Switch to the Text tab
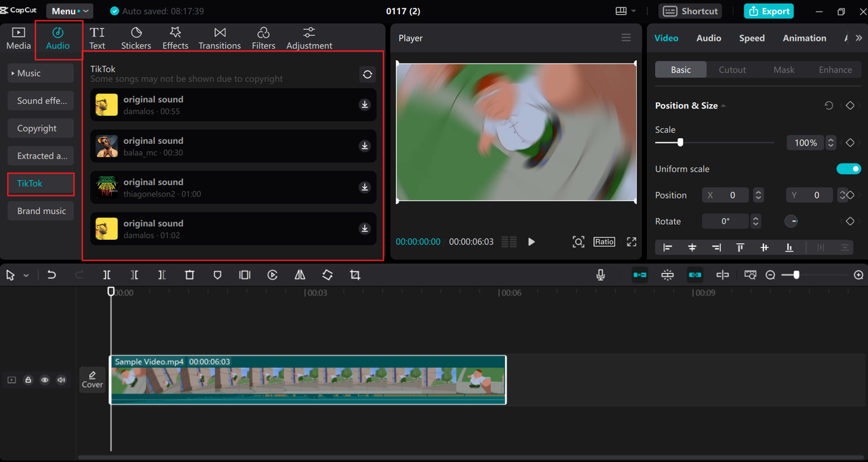The width and height of the screenshot is (868, 462). [98, 38]
